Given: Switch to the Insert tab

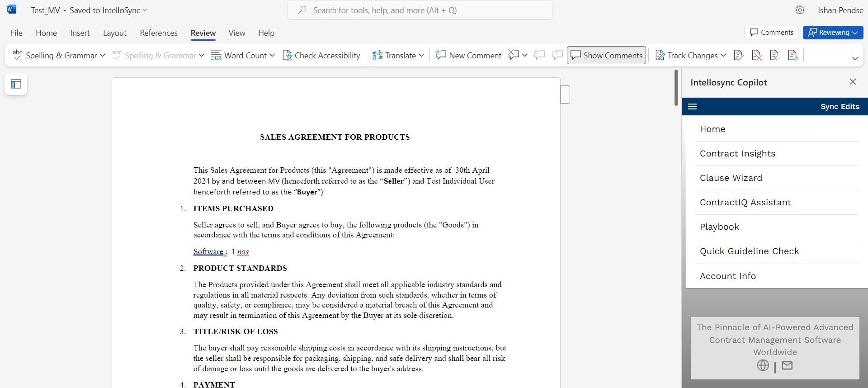Looking at the screenshot, I should [80, 33].
